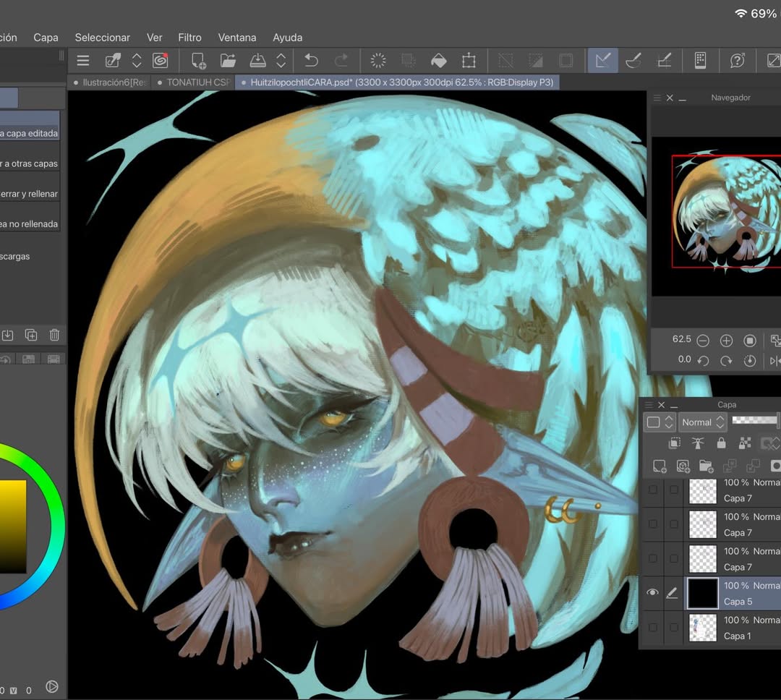
Task: Open the layer palette color dropdown
Action: 660,422
